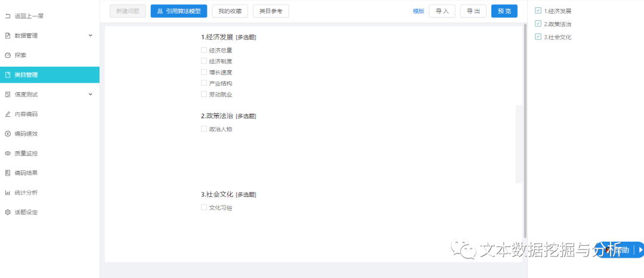Click the vertical scrollbar of question list
This screenshot has height=278, width=644.
(525, 131)
